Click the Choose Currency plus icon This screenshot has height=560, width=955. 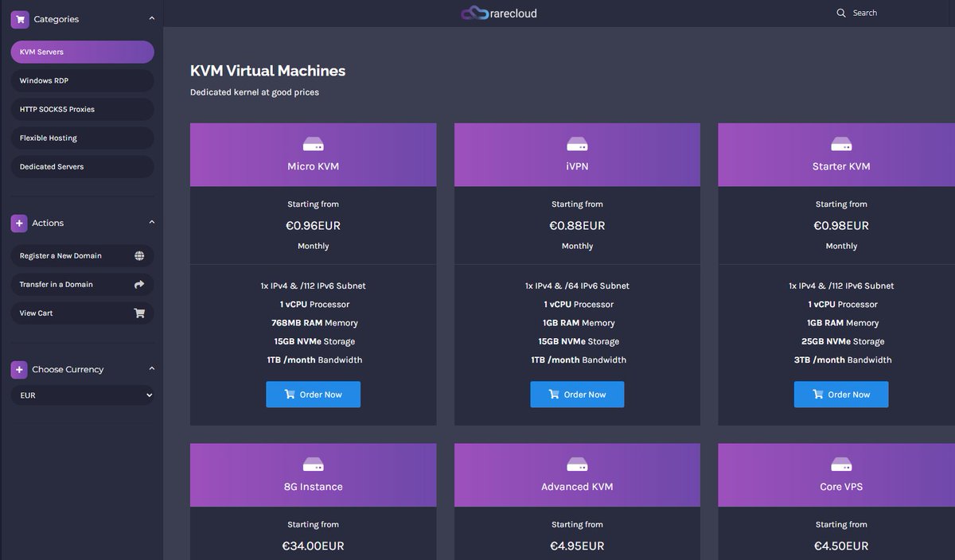point(19,370)
